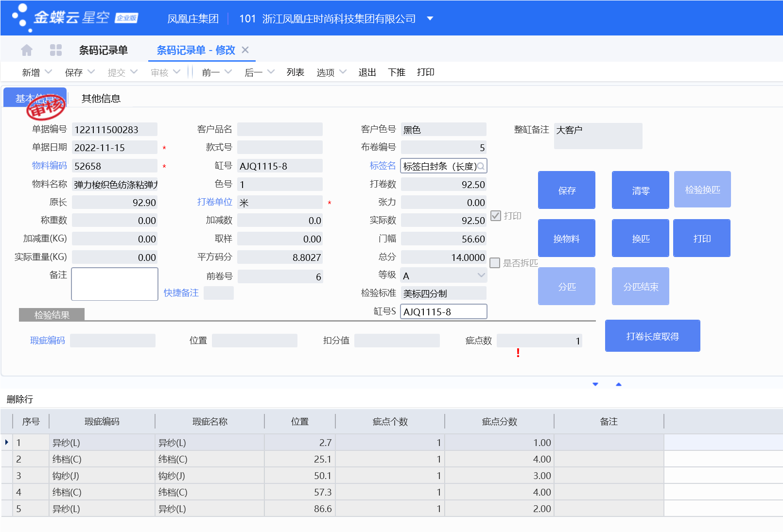Click the 打卷数 field
The image size is (783, 532).
point(444,184)
